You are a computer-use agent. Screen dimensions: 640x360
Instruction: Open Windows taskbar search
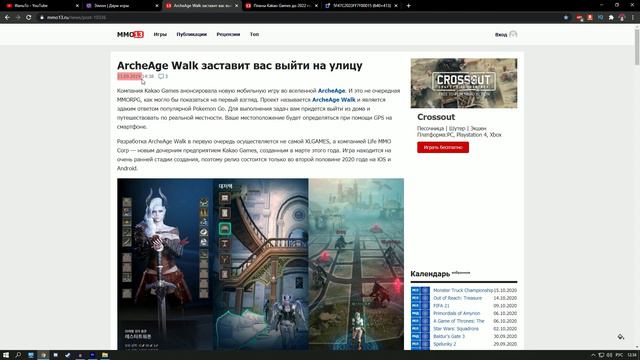point(18,355)
